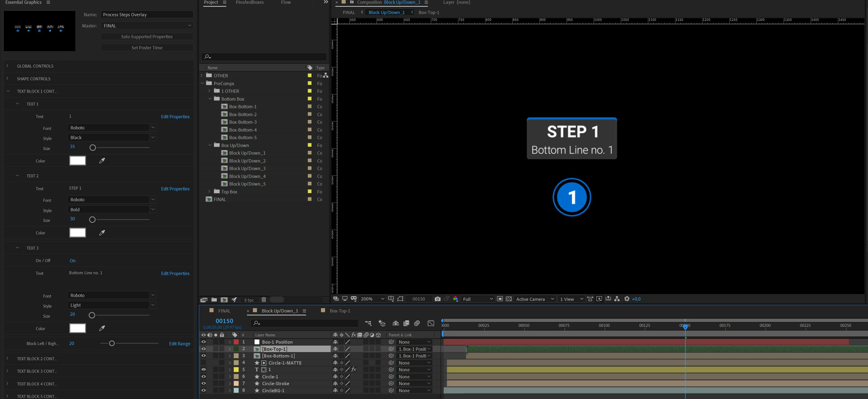Click the Solo Supported Properties button

pos(147,37)
